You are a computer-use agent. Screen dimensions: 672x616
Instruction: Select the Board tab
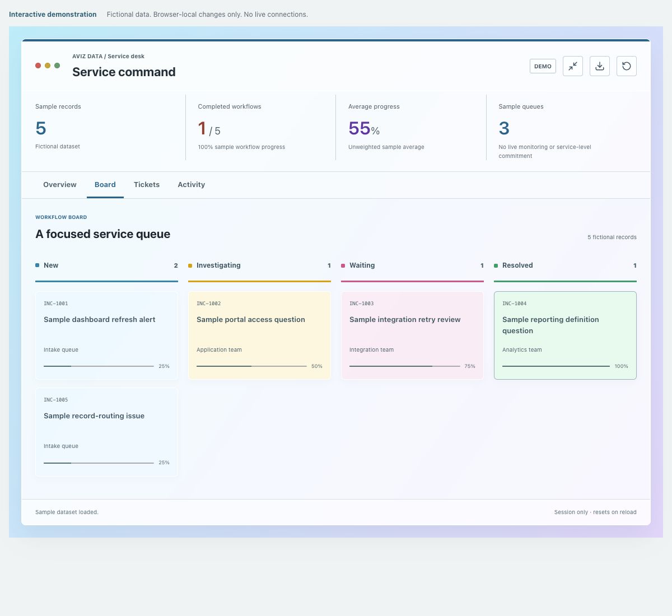click(x=105, y=185)
